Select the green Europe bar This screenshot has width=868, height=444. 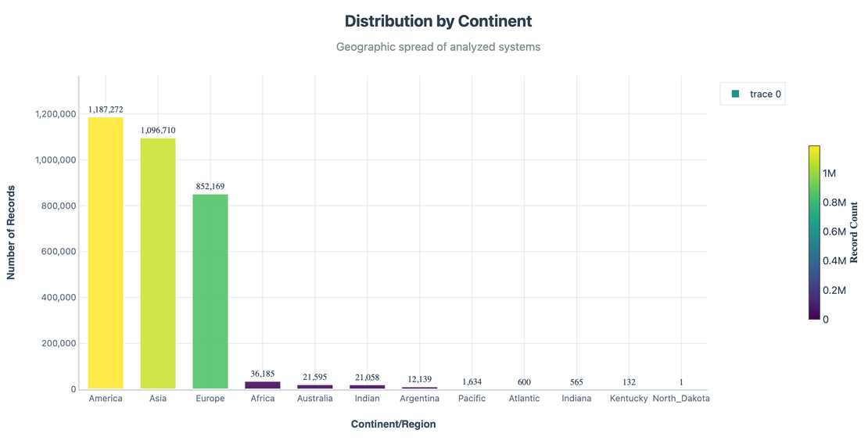210,292
